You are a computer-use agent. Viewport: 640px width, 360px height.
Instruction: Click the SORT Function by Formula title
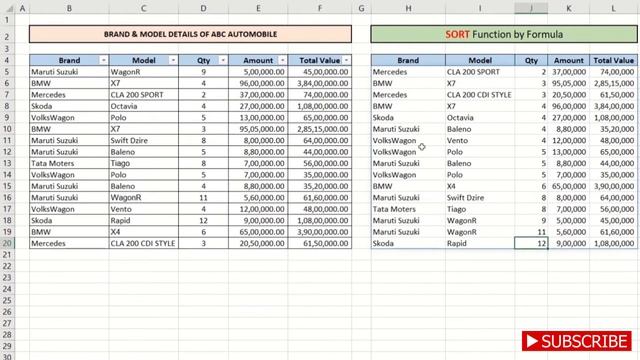point(504,34)
